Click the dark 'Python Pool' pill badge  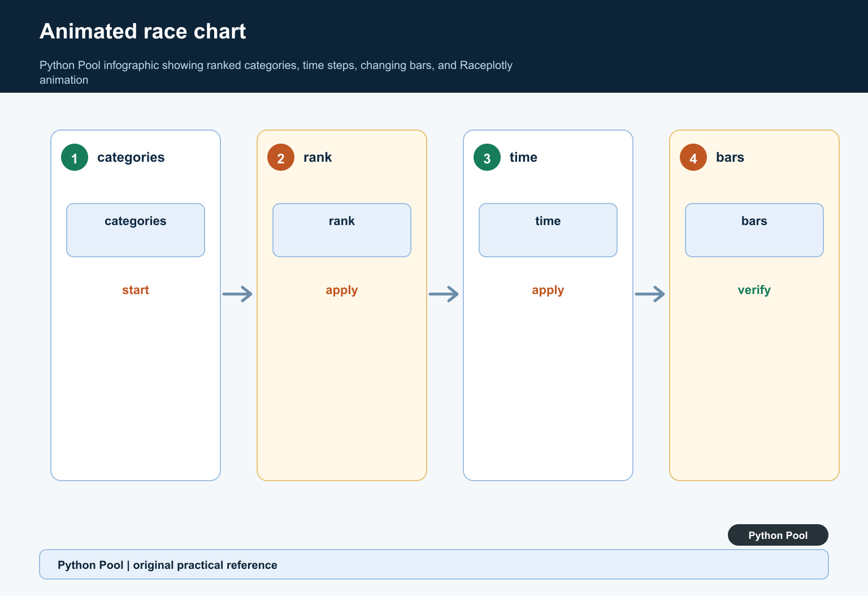[778, 535]
